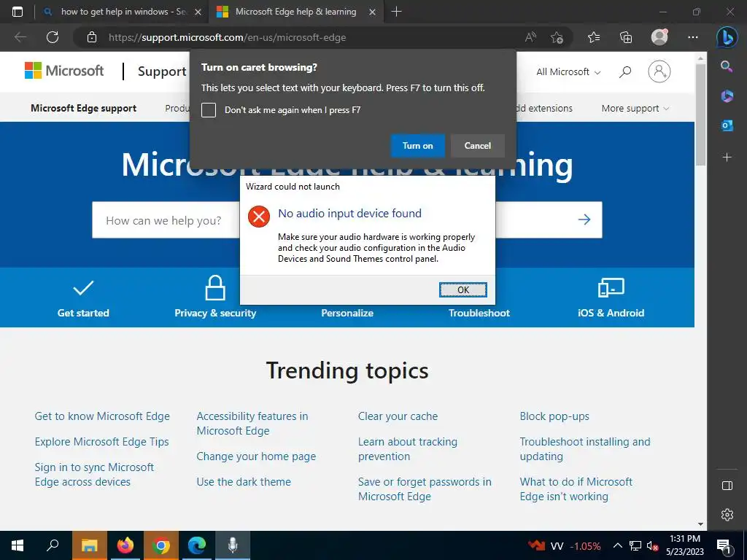This screenshot has width=747, height=560.
Task: Open the Windows Start menu
Action: coord(18,545)
